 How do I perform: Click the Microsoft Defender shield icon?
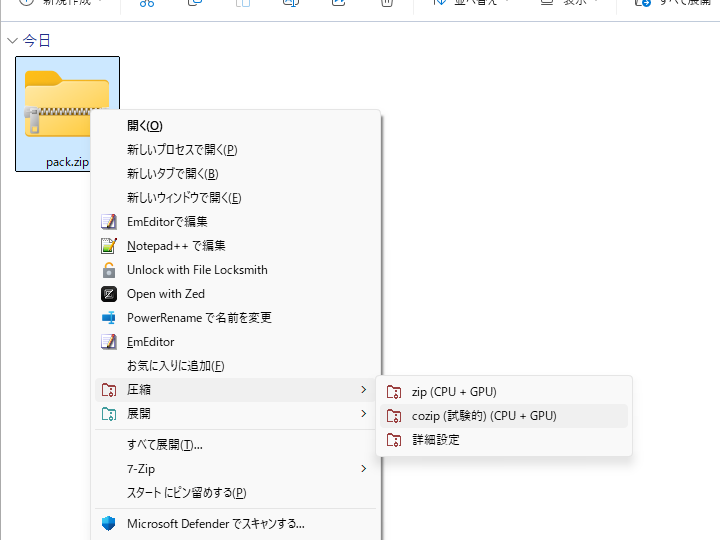(x=109, y=523)
